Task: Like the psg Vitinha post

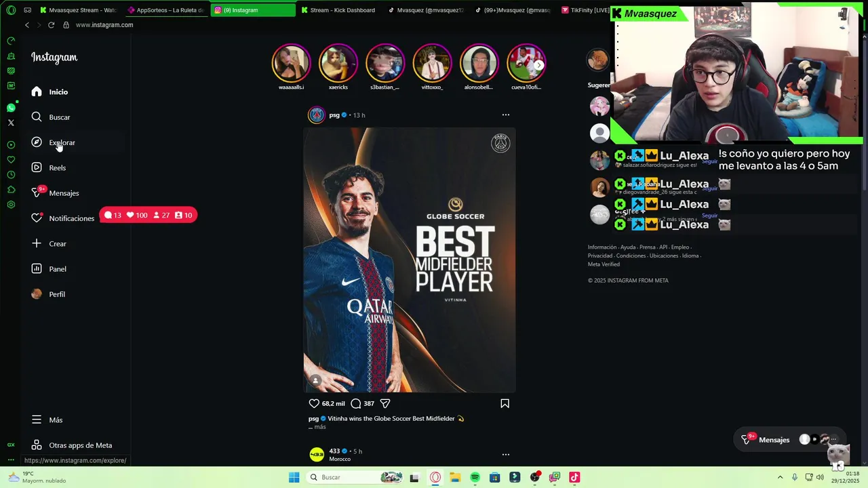Action: (314, 403)
